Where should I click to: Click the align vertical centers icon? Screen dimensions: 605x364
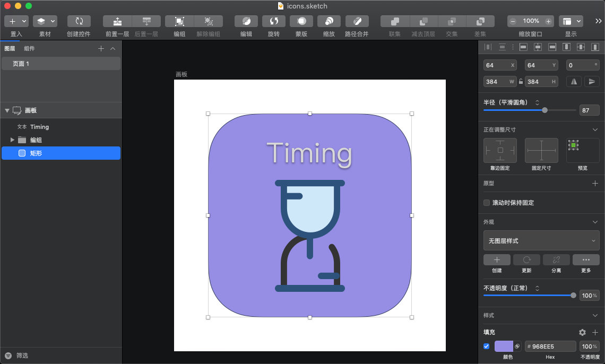click(x=581, y=47)
